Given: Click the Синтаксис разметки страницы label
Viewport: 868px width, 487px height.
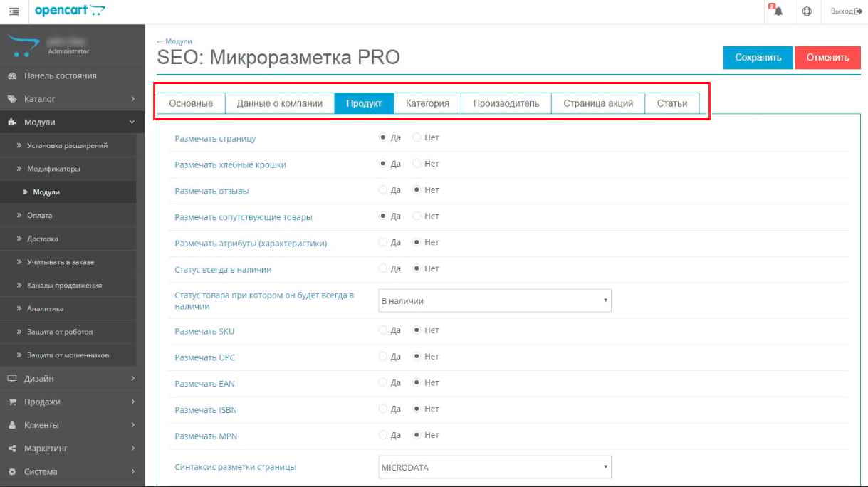Looking at the screenshot, I should tap(236, 467).
